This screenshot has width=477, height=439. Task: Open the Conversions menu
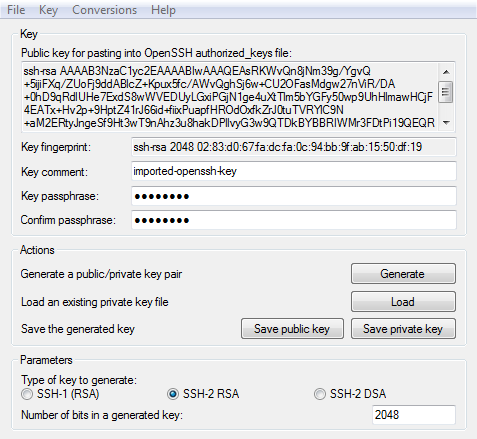pyautogui.click(x=104, y=10)
